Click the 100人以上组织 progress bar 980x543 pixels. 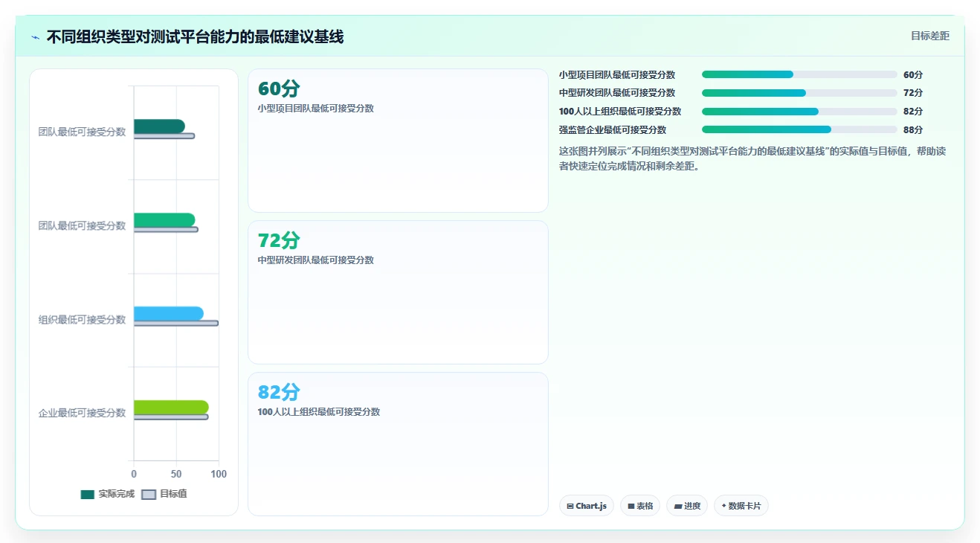click(799, 112)
